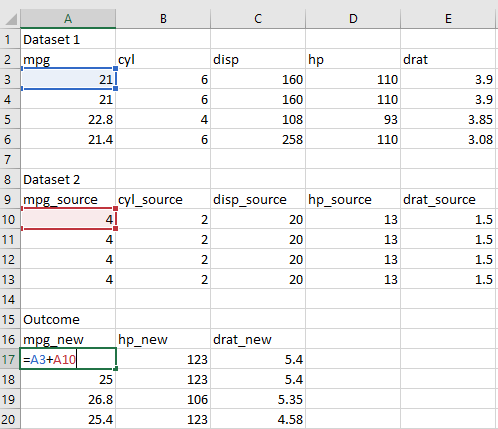Viewport: 498px width, 429px height.
Task: Click the 'hp_source' header cell
Action: pos(353,199)
